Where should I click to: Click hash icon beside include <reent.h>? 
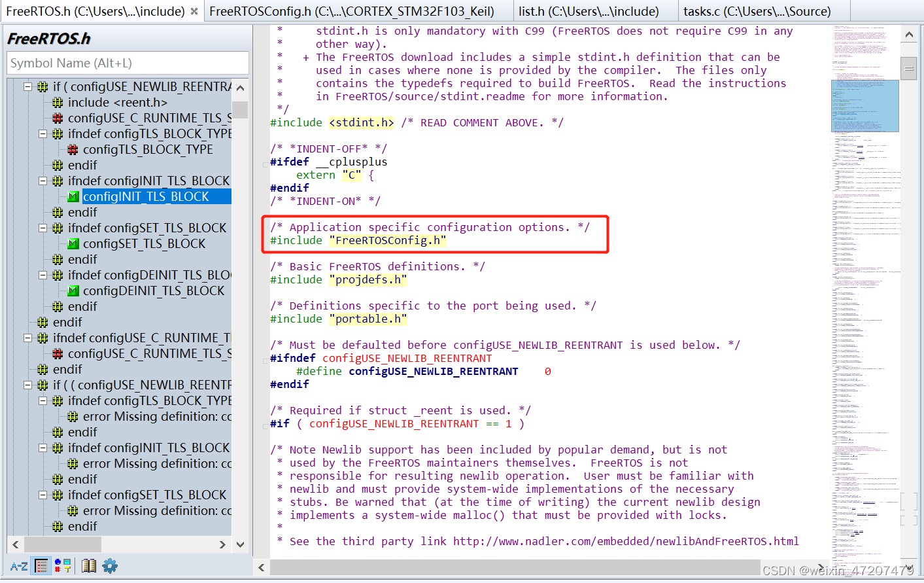[x=58, y=103]
